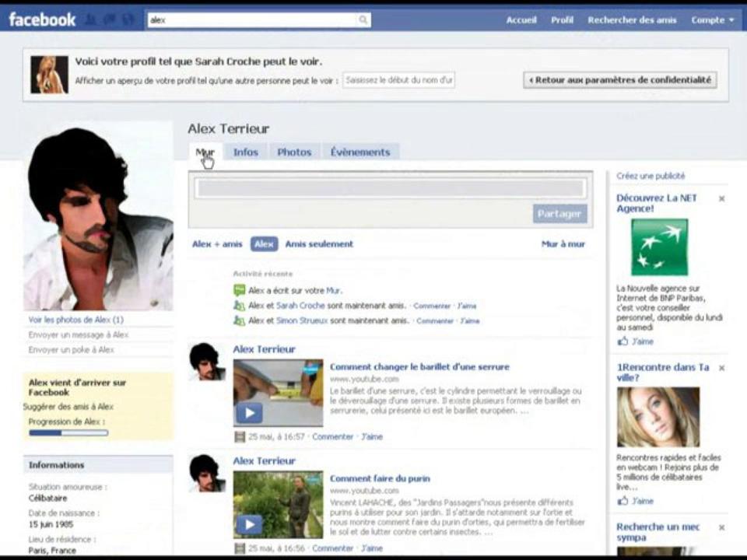Close the 1Rencontre dans Ta ville ad
The height and width of the screenshot is (560, 747).
point(722,368)
